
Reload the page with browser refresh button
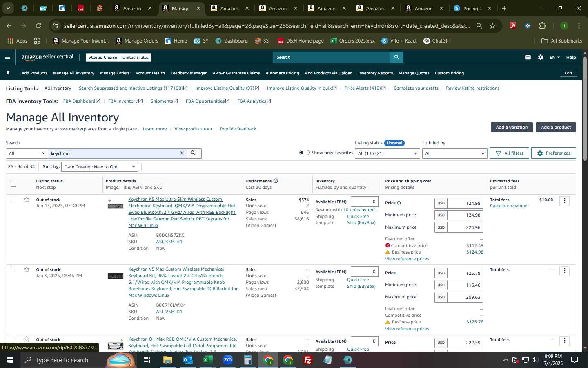coord(38,26)
